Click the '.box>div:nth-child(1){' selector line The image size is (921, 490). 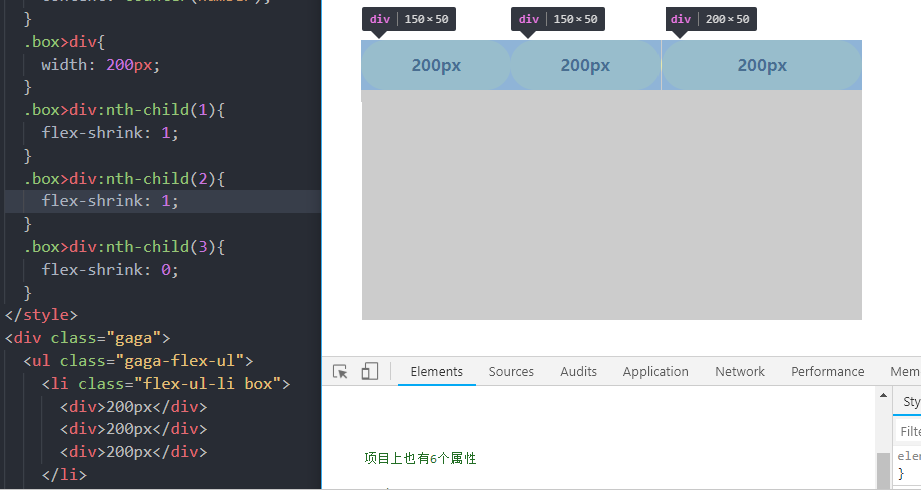[124, 110]
